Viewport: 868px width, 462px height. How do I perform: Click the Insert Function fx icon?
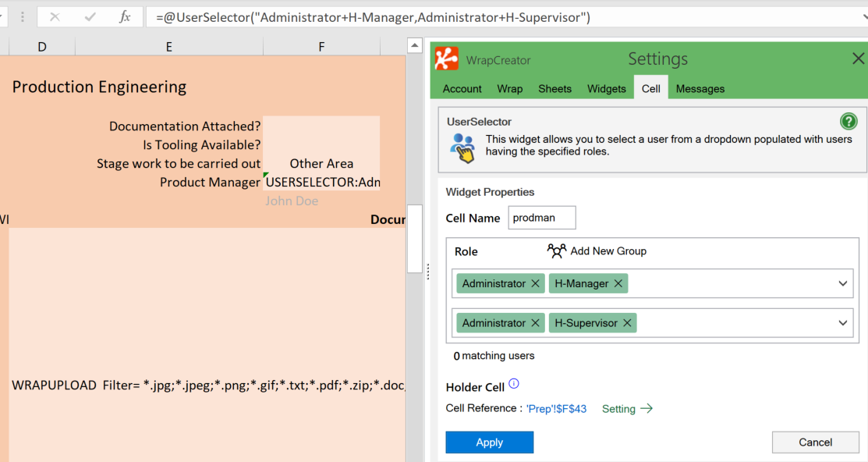(x=126, y=16)
